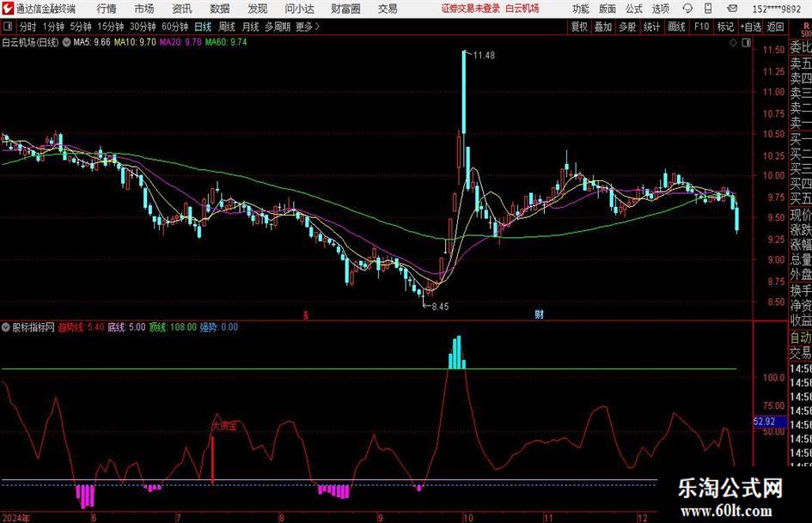Open the 市场 menu
812x523 pixels.
[x=144, y=9]
